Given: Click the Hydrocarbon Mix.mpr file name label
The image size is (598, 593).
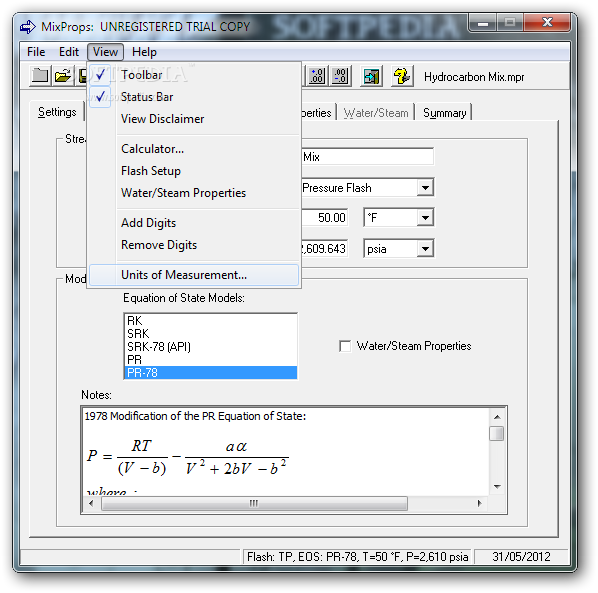Looking at the screenshot, I should [x=474, y=77].
